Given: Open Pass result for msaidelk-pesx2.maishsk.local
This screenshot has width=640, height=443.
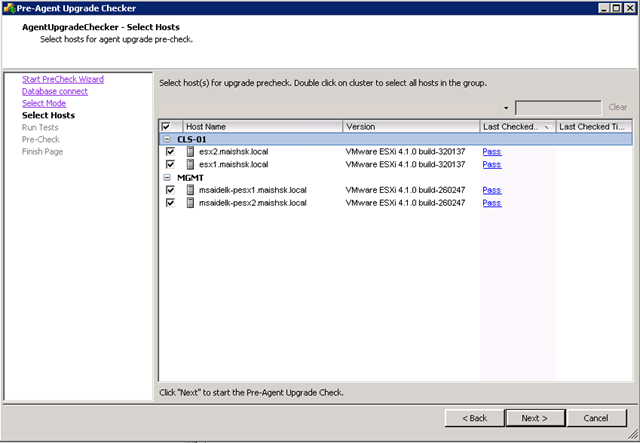Looking at the screenshot, I should coord(492,203).
